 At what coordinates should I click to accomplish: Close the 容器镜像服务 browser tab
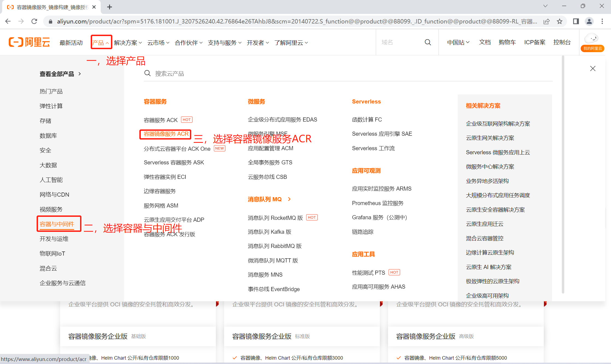(94, 7)
